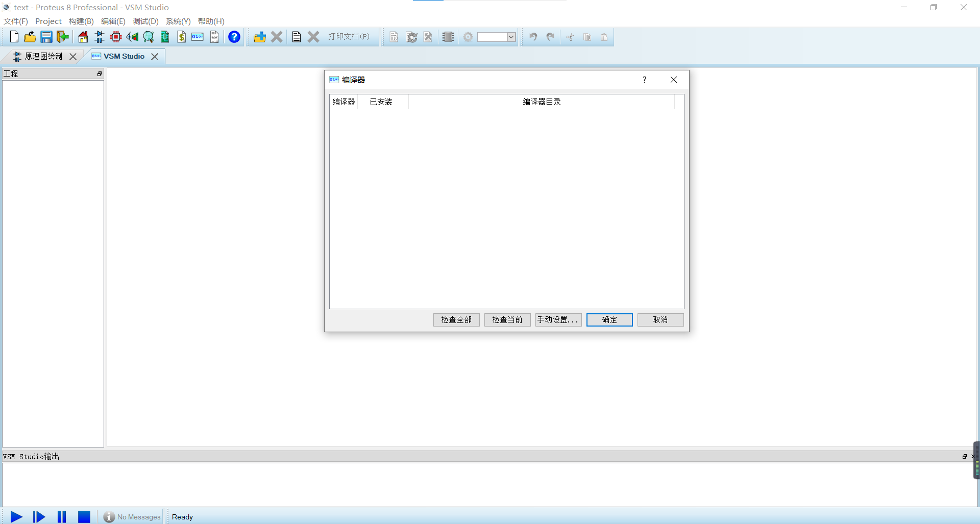Screen dimensions: 980x524
Task: Click the Build project 010 file icon
Action: (394, 37)
